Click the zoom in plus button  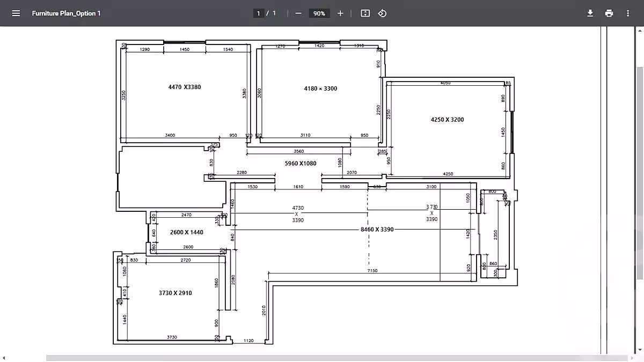click(340, 13)
